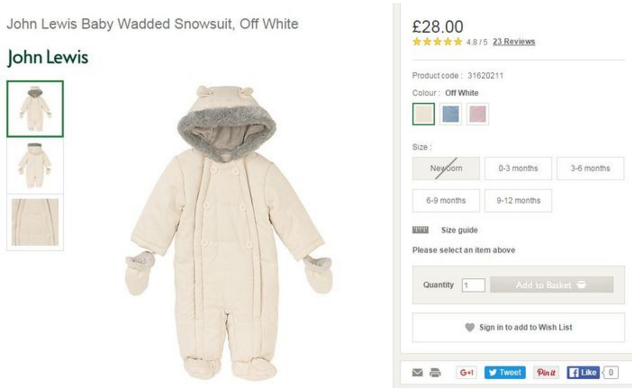This screenshot has width=632, height=389.
Task: Click the Size guide ruler icon
Action: [x=420, y=230]
